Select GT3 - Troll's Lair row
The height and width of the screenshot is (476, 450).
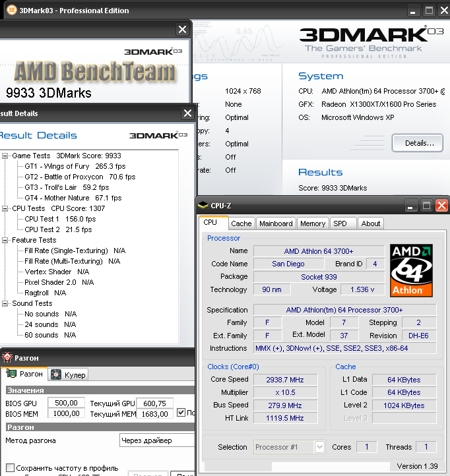(67, 187)
